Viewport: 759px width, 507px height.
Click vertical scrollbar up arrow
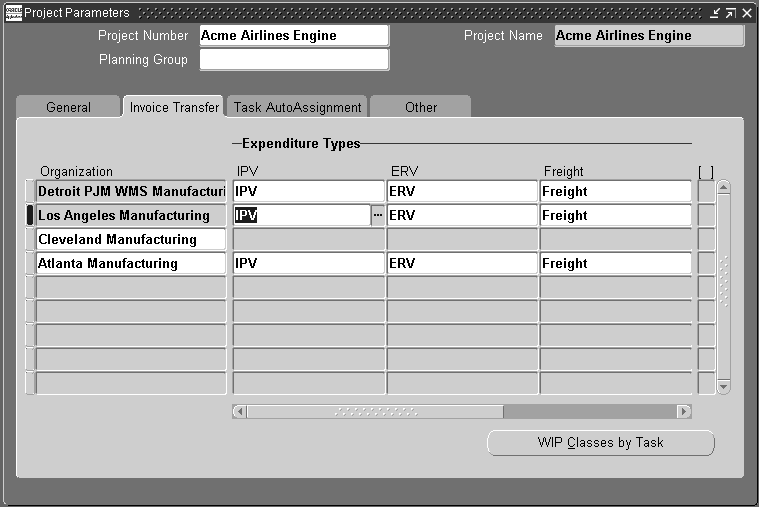coord(724,187)
